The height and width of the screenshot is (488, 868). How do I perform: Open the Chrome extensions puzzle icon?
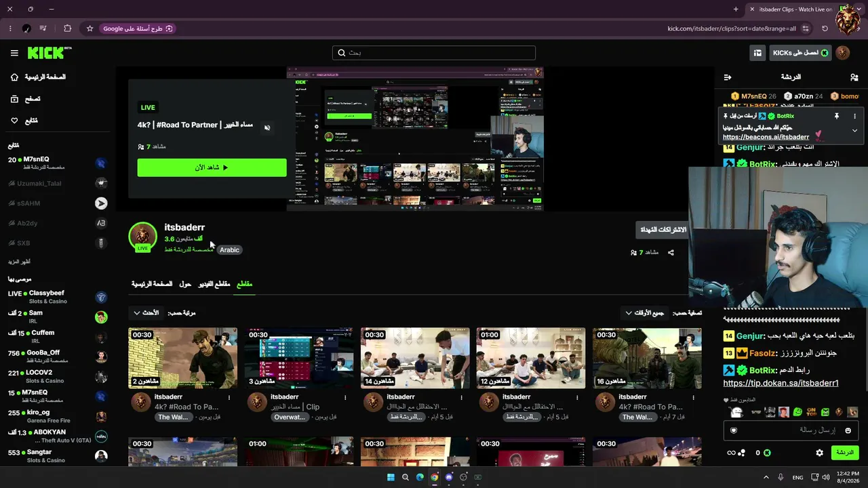click(x=67, y=28)
